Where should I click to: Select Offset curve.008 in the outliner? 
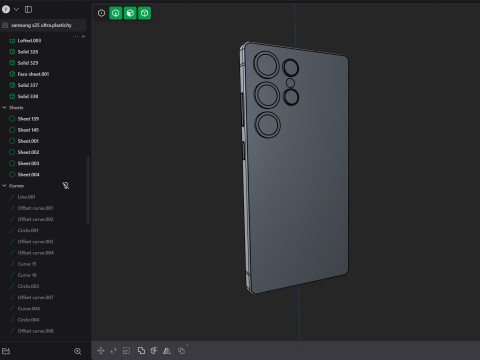tap(36, 331)
